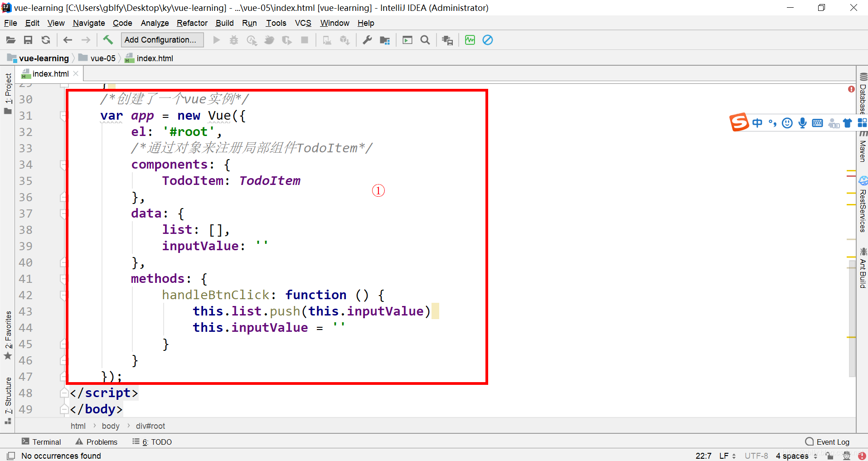Screen dimensions: 868x461
Task: Click the Hector inspector icon in status bar
Action: click(x=846, y=456)
